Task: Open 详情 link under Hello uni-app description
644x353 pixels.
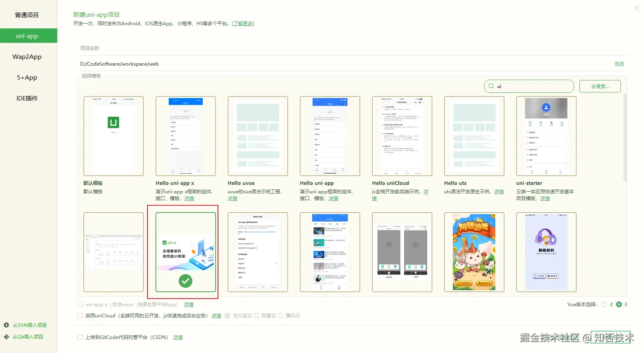Action: 333,199
